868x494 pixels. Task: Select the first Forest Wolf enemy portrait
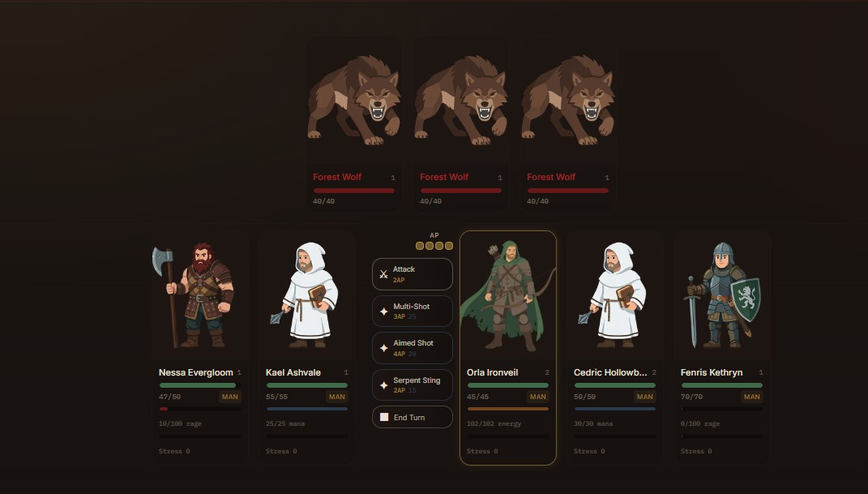[353, 100]
